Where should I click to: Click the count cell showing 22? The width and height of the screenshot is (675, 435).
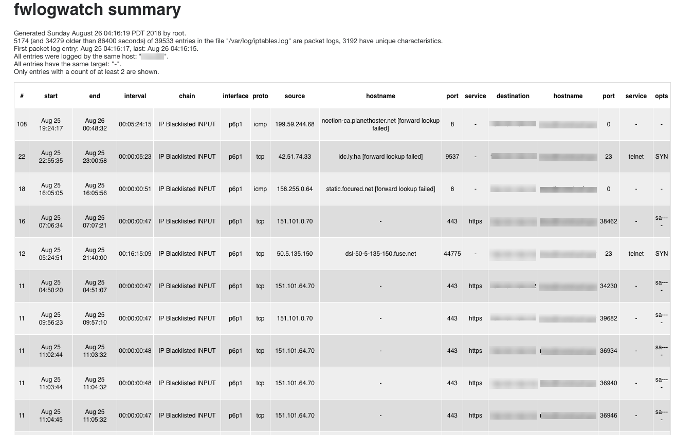point(21,157)
